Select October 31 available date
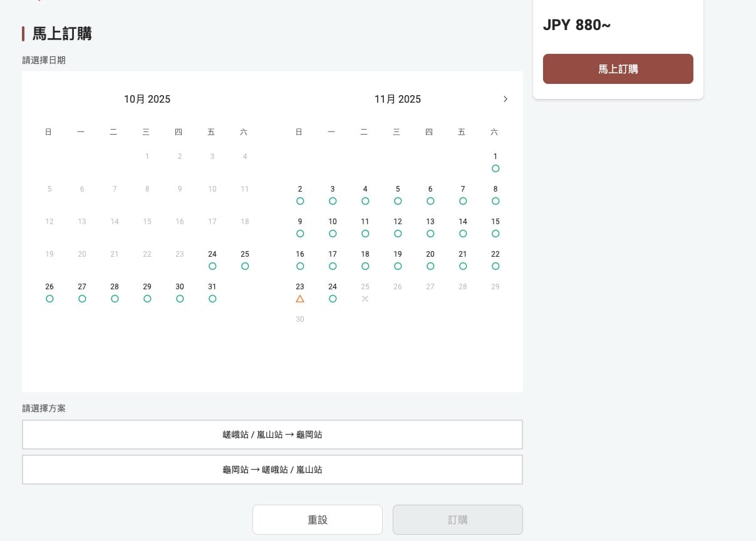Viewport: 756px width, 541px height. tap(212, 292)
